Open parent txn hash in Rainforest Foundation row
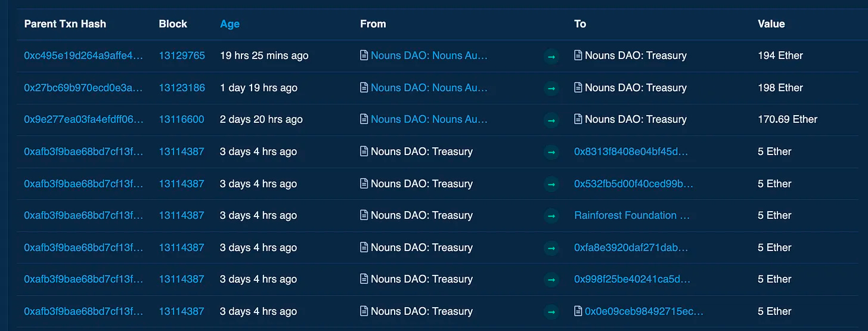 coord(83,215)
